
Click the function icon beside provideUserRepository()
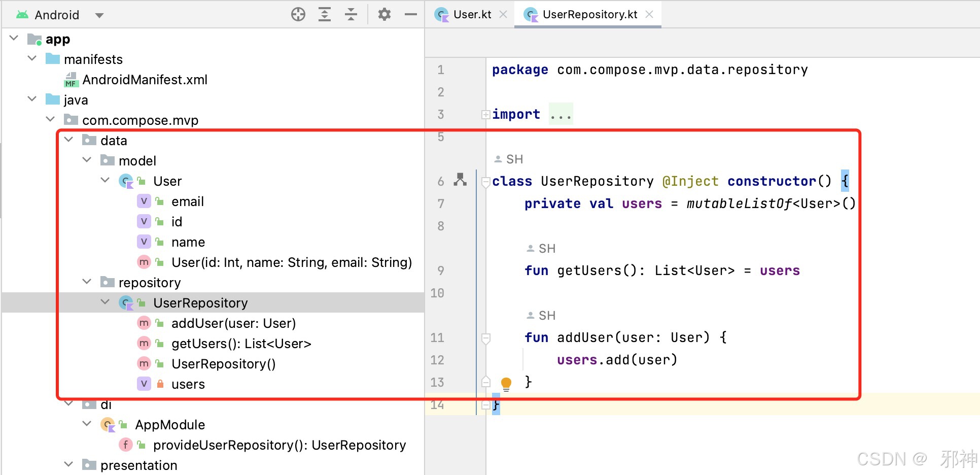click(125, 445)
